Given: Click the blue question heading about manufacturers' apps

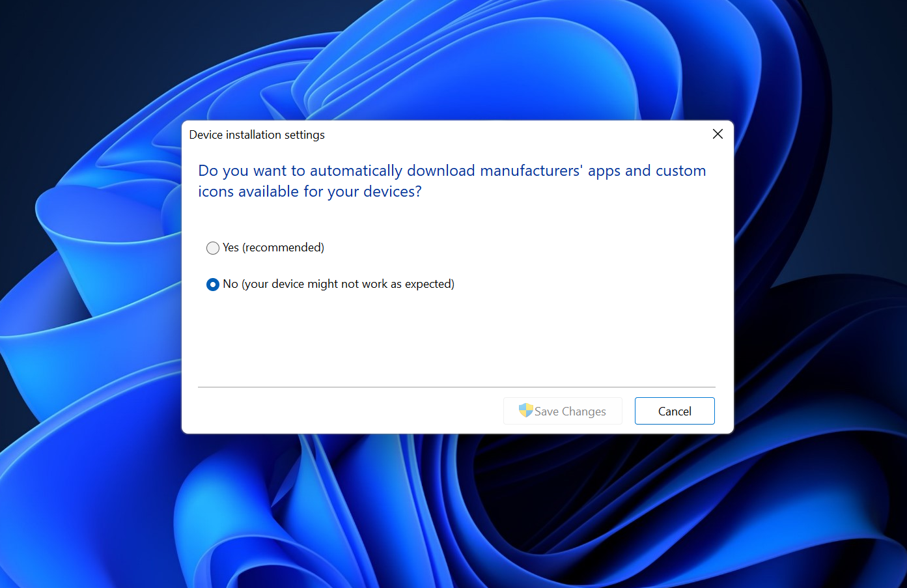Looking at the screenshot, I should tap(451, 171).
